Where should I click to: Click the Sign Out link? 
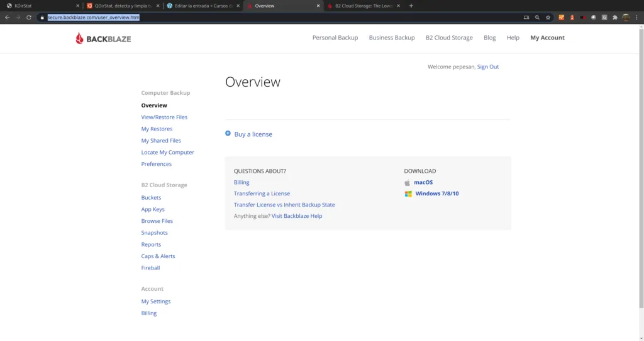click(x=488, y=67)
